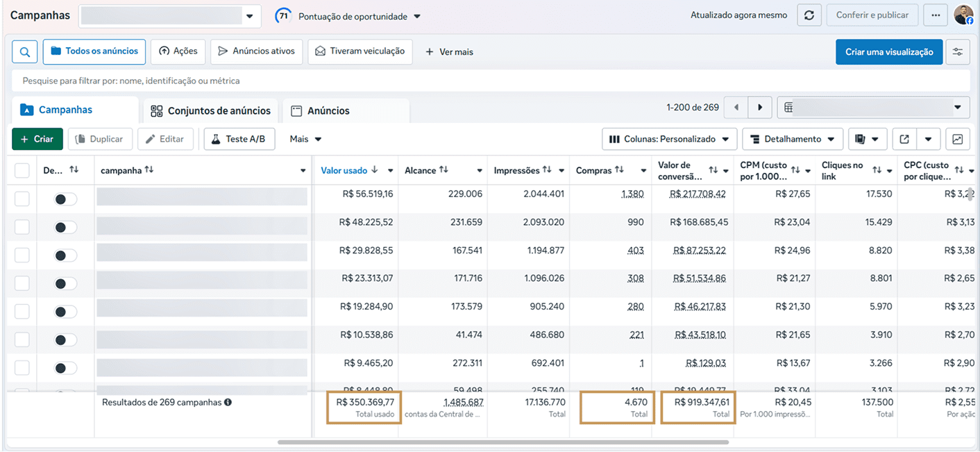Click the export share icon
The image size is (980, 452).
[904, 139]
